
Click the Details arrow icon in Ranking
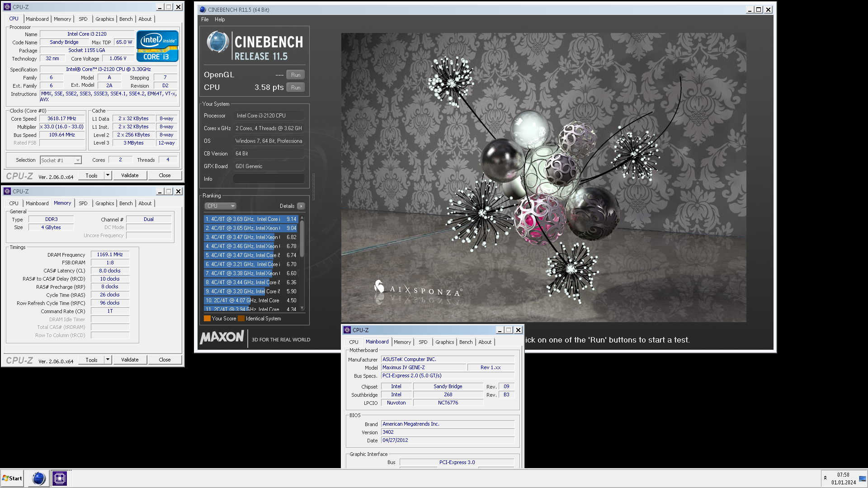pyautogui.click(x=301, y=206)
